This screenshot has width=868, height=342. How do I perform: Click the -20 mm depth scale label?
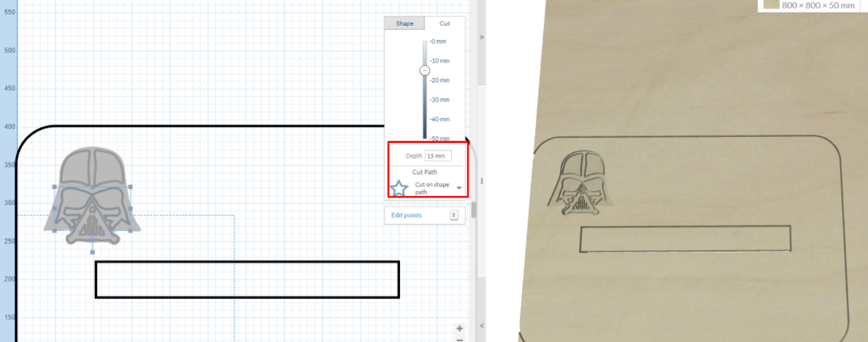440,80
